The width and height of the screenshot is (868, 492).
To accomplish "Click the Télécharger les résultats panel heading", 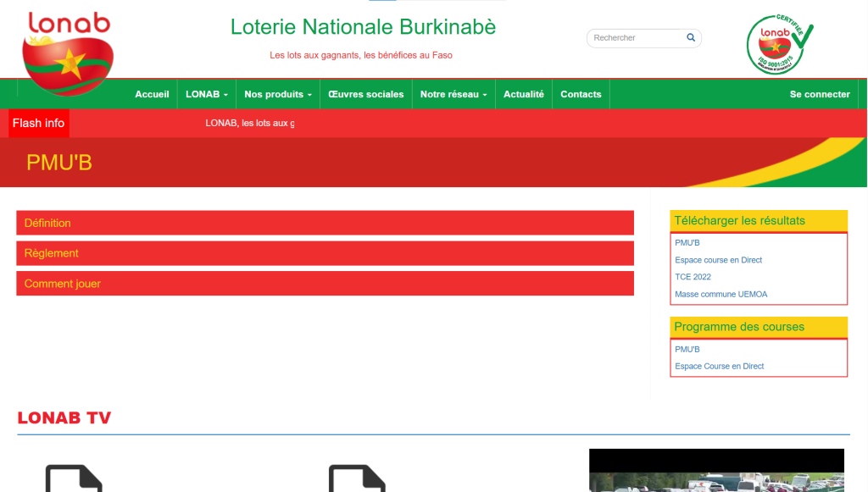I will [759, 220].
